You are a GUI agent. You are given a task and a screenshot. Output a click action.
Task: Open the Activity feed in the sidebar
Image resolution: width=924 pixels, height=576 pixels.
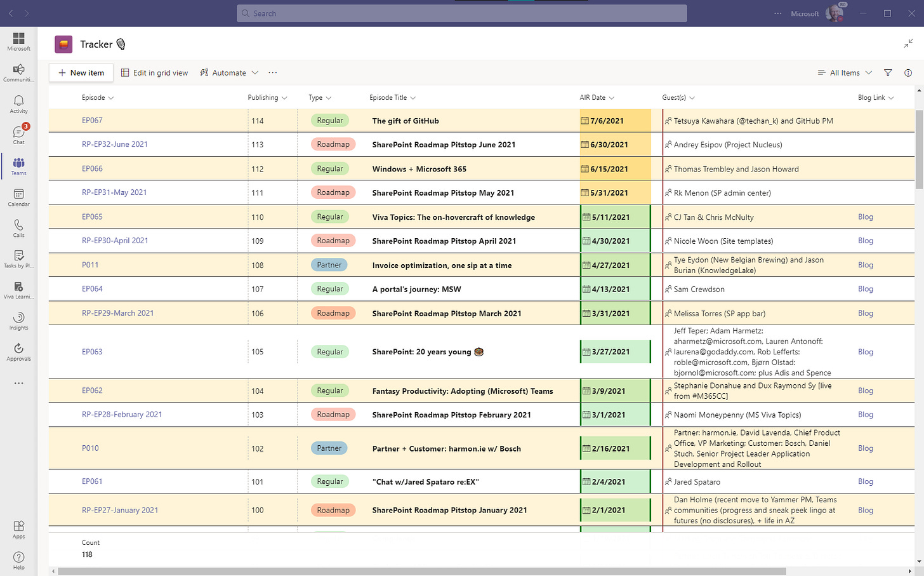[18, 102]
